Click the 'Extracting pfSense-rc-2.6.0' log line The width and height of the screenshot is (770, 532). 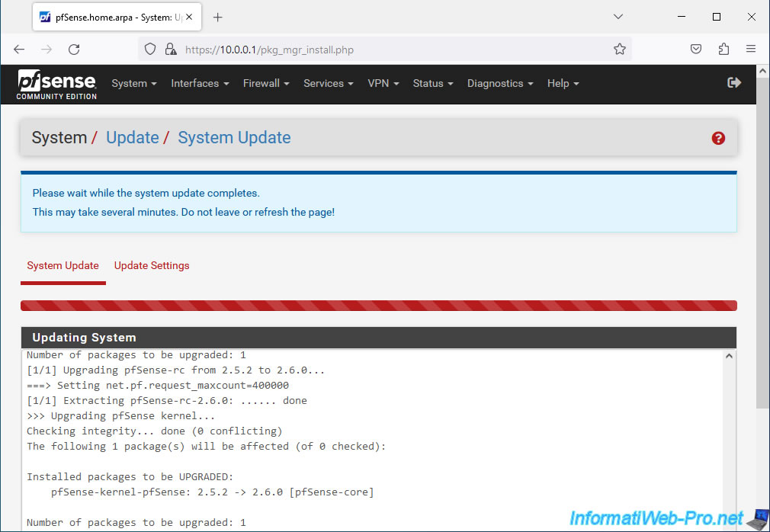[x=167, y=400]
